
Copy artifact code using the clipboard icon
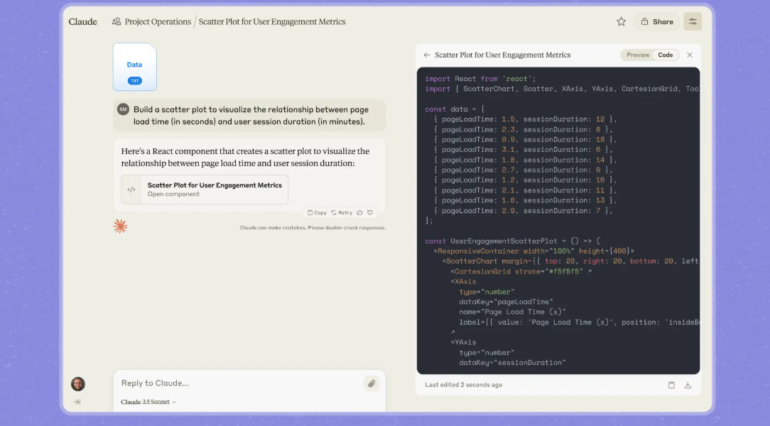click(671, 385)
